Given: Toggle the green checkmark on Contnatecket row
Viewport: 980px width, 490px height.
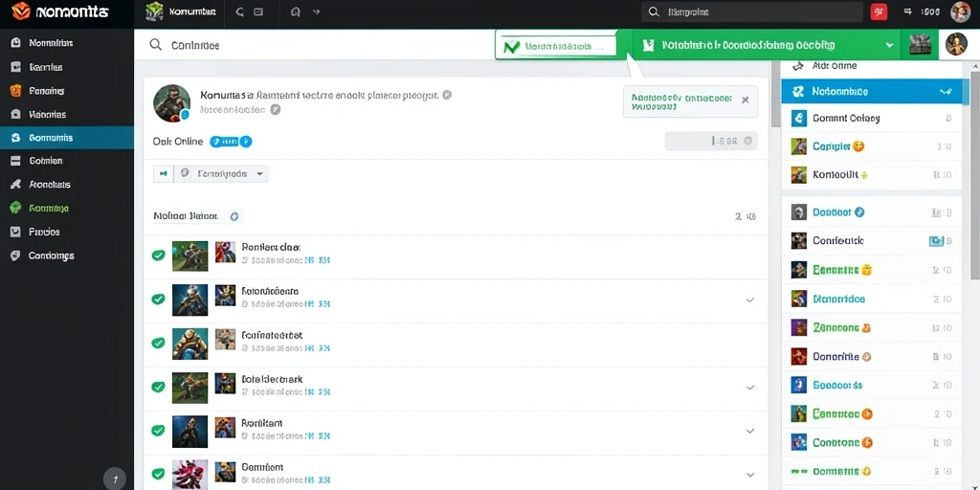Looking at the screenshot, I should pyautogui.click(x=159, y=343).
